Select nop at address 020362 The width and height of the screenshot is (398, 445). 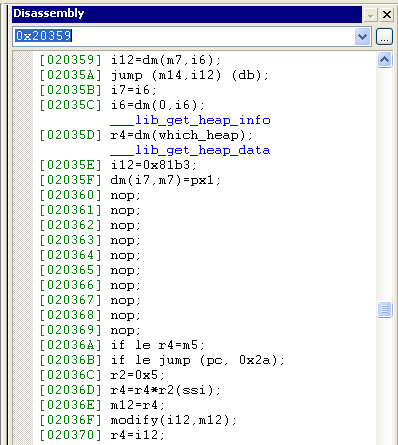click(125, 225)
